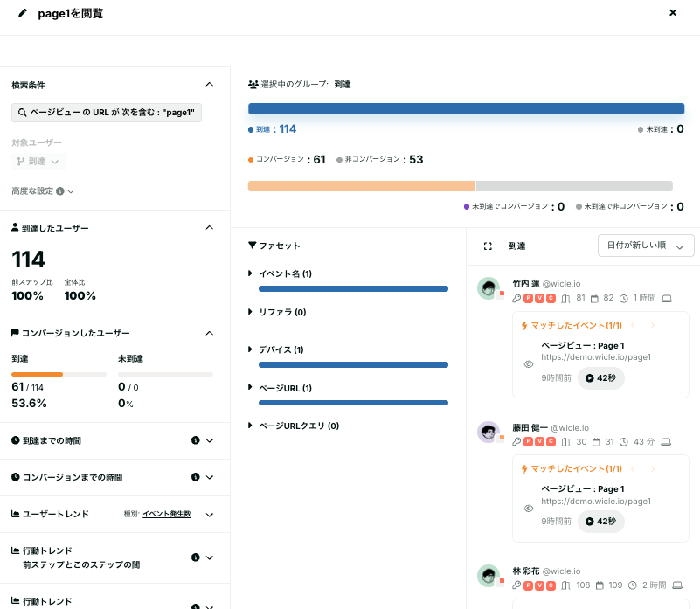Click the eye icon in 藤田 健一's event card

point(529,509)
